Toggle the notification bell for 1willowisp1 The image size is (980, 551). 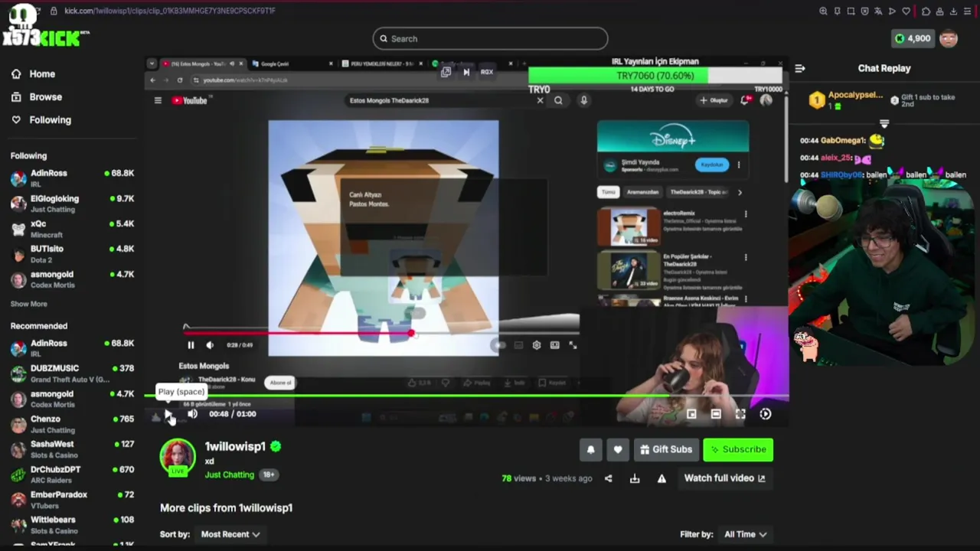coord(590,450)
